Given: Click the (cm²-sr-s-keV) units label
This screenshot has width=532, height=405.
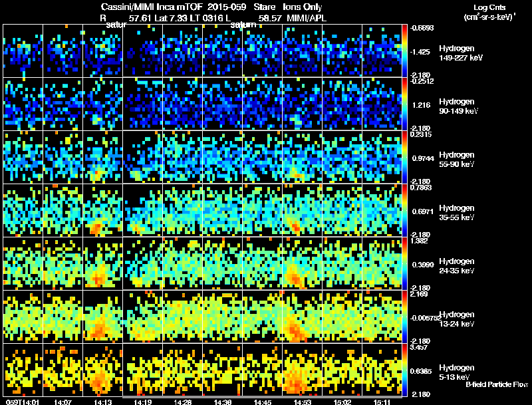Looking at the screenshot, I should [x=489, y=17].
